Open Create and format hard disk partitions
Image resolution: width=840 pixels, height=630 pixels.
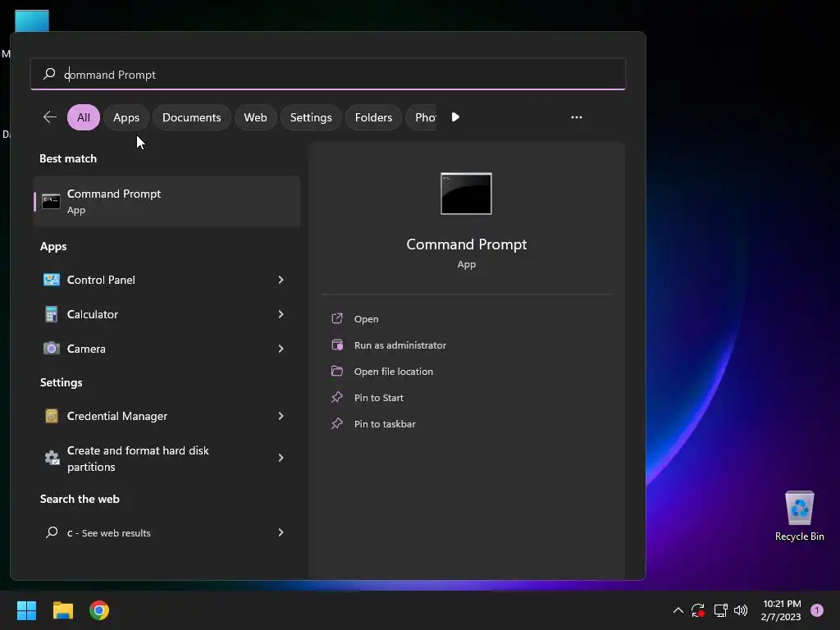167,458
